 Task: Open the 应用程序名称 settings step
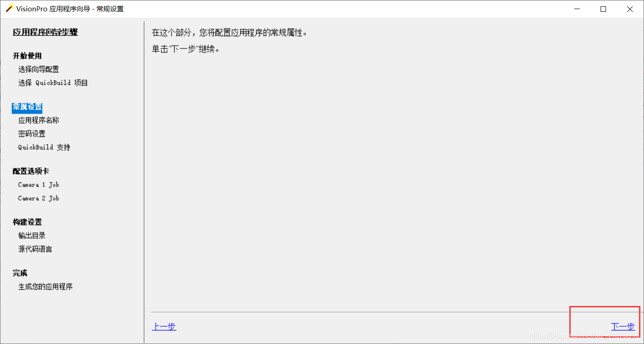point(38,120)
